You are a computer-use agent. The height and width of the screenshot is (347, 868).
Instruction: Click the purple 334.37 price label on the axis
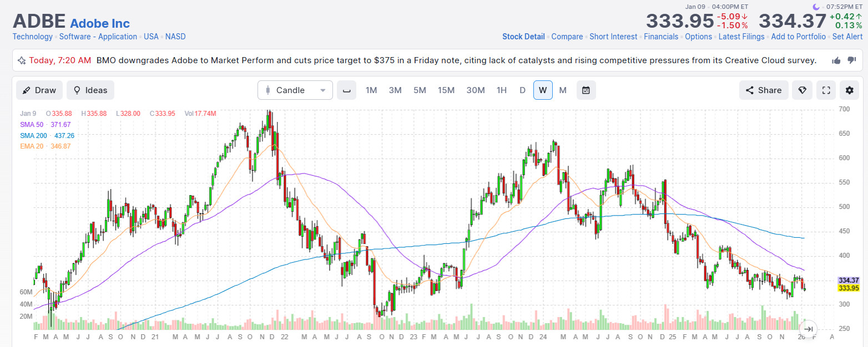(x=849, y=280)
